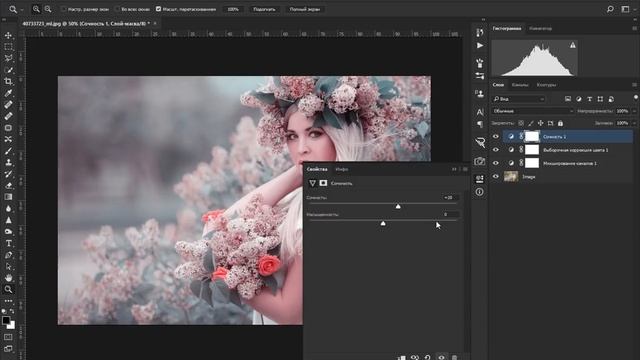Switch to the 'Навигатор' tab
The width and height of the screenshot is (640, 360).
click(x=540, y=29)
